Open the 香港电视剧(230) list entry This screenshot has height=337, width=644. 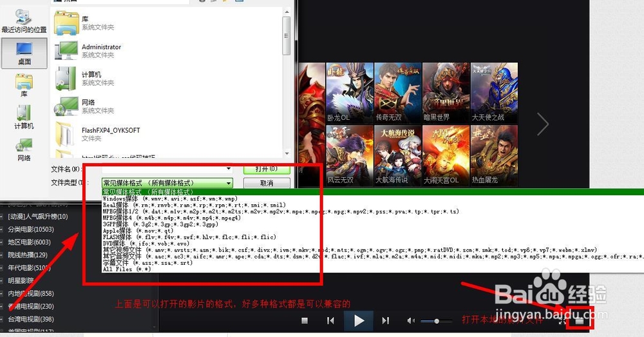click(31, 306)
